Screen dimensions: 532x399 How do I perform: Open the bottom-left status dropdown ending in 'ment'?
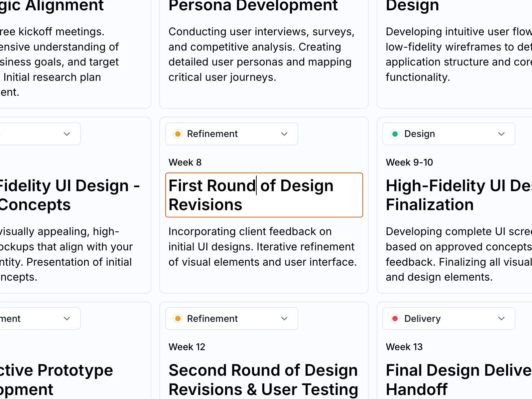pyautogui.click(x=67, y=319)
